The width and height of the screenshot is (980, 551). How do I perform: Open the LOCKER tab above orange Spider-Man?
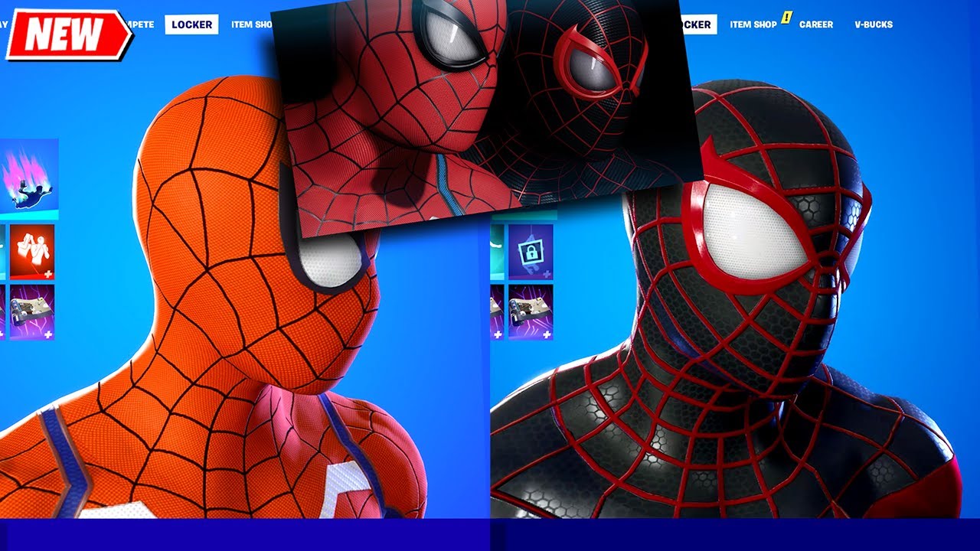point(191,24)
